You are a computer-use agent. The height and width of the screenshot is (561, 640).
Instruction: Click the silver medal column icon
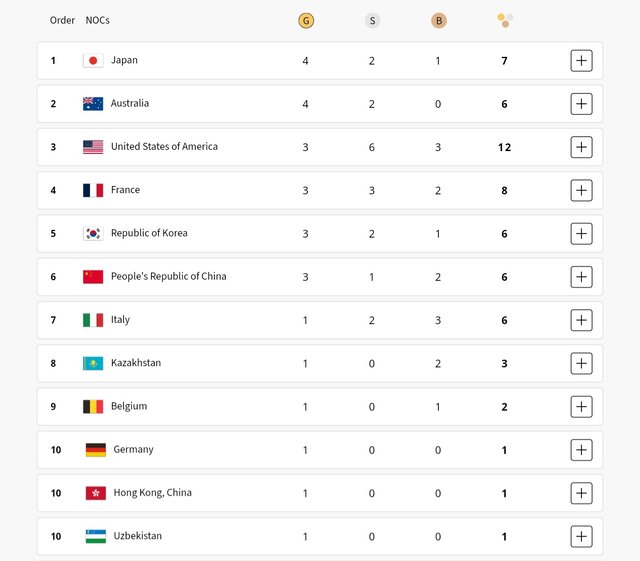pyautogui.click(x=372, y=20)
